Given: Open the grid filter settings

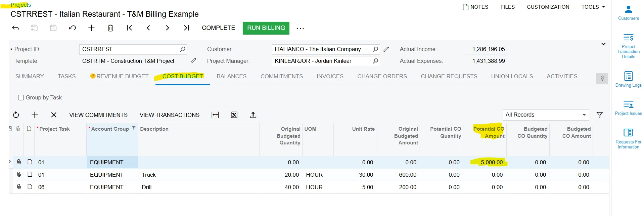Looking at the screenshot, I should [x=599, y=115].
